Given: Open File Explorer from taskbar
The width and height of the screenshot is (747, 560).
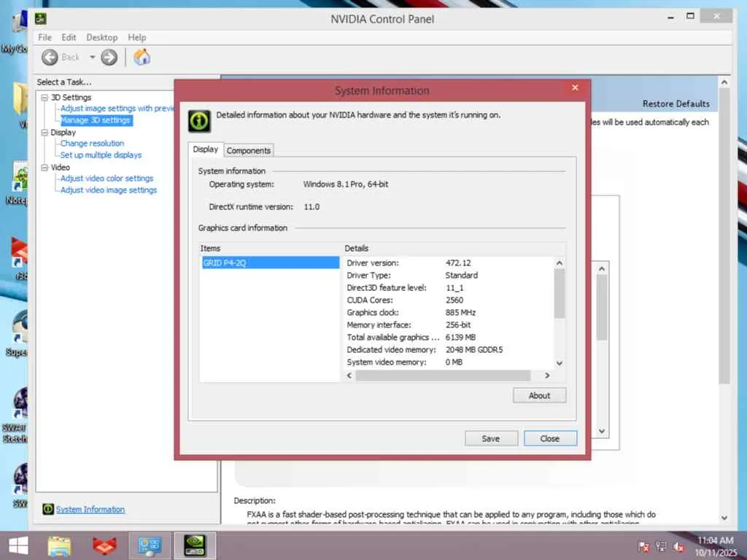Looking at the screenshot, I should tap(60, 546).
